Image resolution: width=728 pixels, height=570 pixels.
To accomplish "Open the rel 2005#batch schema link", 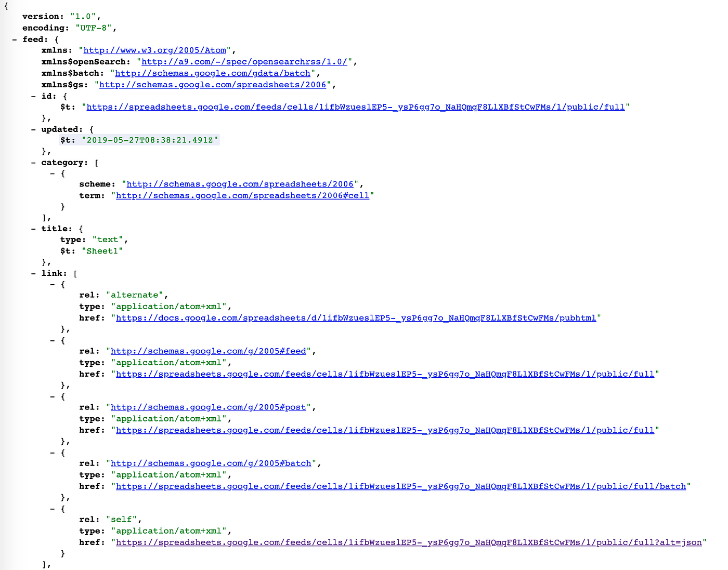I will 211,463.
